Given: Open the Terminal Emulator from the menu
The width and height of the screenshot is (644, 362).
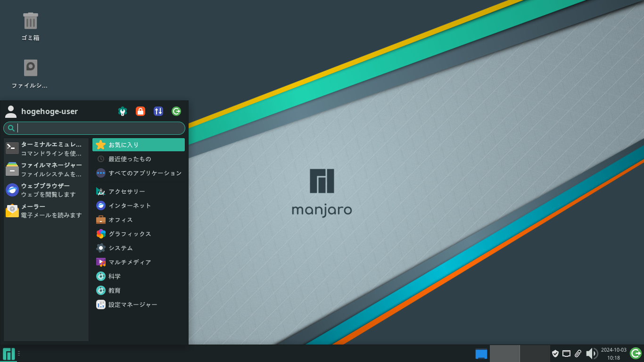Looking at the screenshot, I should pyautogui.click(x=45, y=148).
